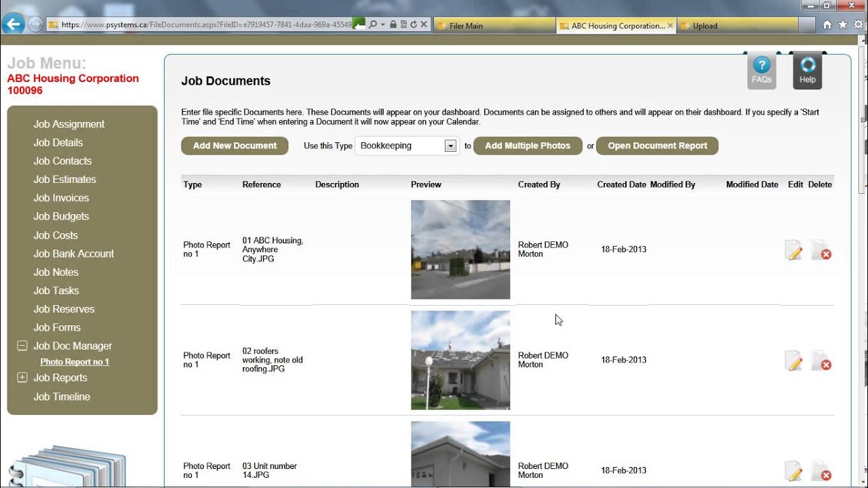Image resolution: width=868 pixels, height=488 pixels.
Task: Click the search magnifier in address bar
Action: [x=373, y=24]
